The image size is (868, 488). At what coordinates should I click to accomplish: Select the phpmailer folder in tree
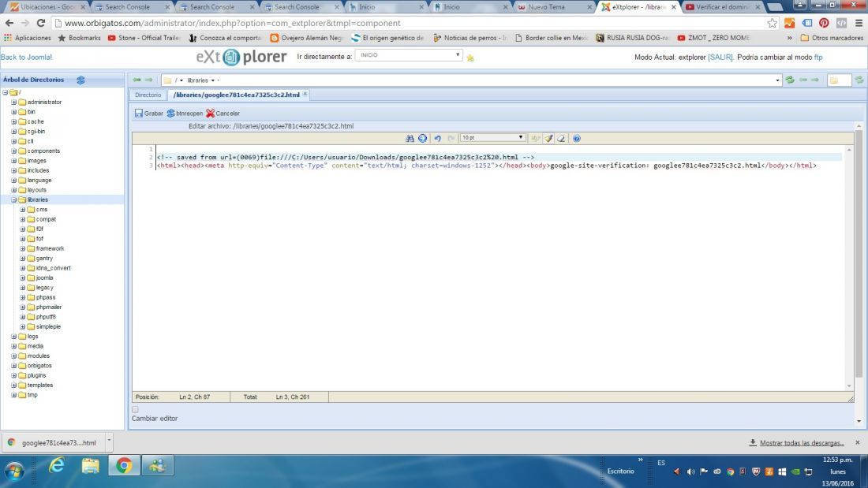49,307
